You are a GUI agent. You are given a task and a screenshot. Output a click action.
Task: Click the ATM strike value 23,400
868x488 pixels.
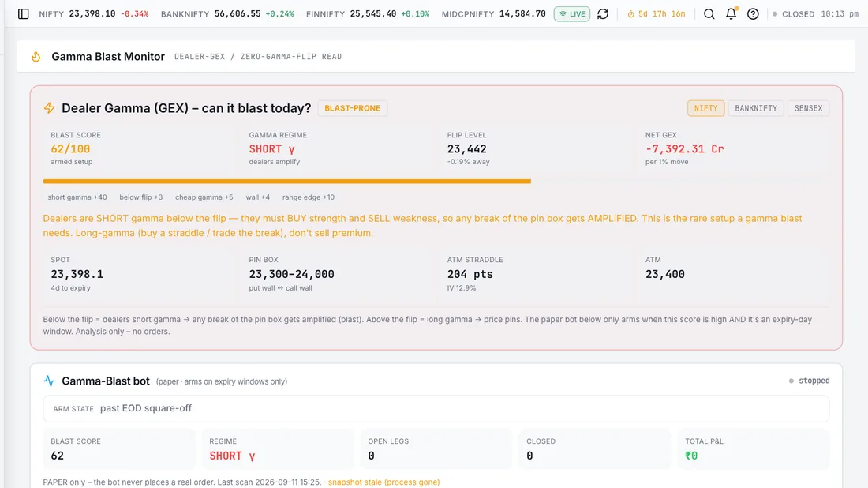[x=665, y=274]
